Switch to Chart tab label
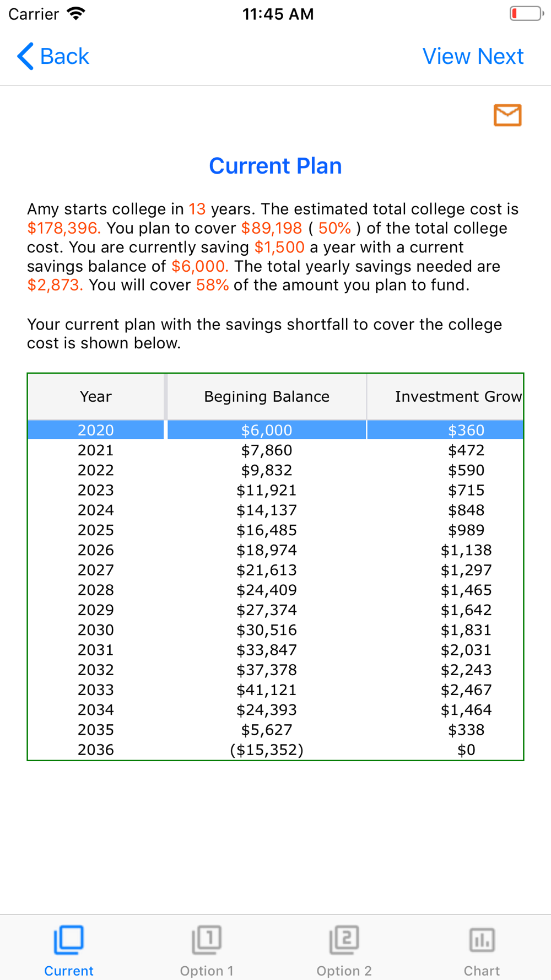The height and width of the screenshot is (980, 551). point(482,971)
